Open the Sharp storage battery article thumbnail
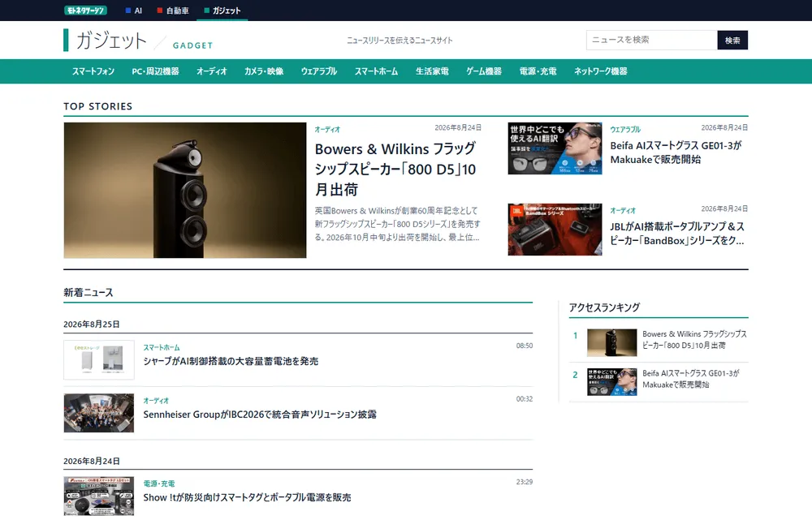 (99, 359)
